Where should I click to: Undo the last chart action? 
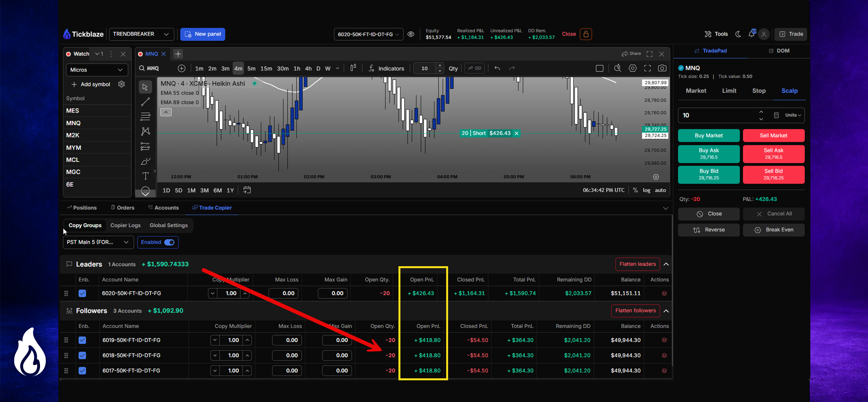pyautogui.click(x=497, y=68)
